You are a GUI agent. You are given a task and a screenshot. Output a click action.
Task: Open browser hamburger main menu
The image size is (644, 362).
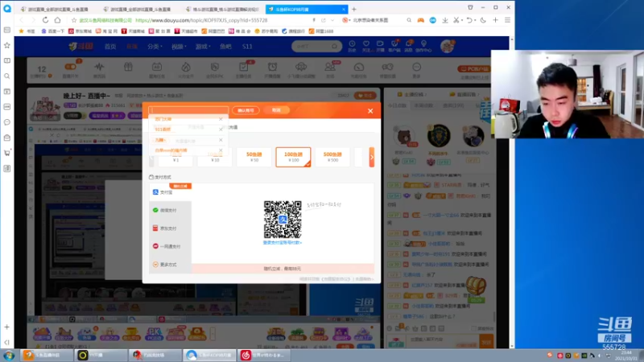point(508,20)
